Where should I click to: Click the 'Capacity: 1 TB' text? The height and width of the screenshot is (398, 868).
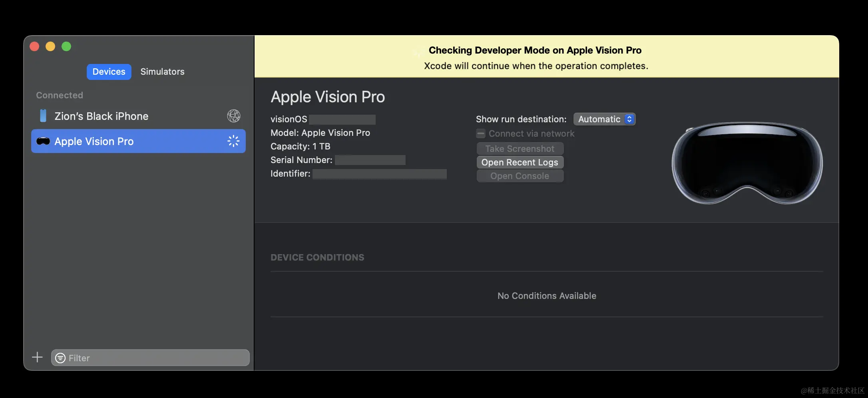(301, 146)
